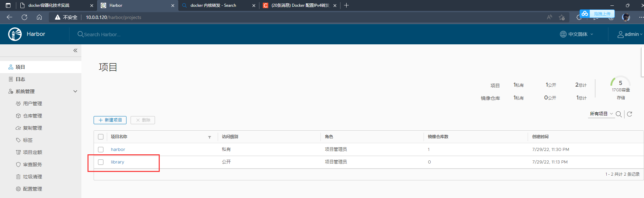Refresh the project list
644x198 pixels.
pyautogui.click(x=629, y=114)
